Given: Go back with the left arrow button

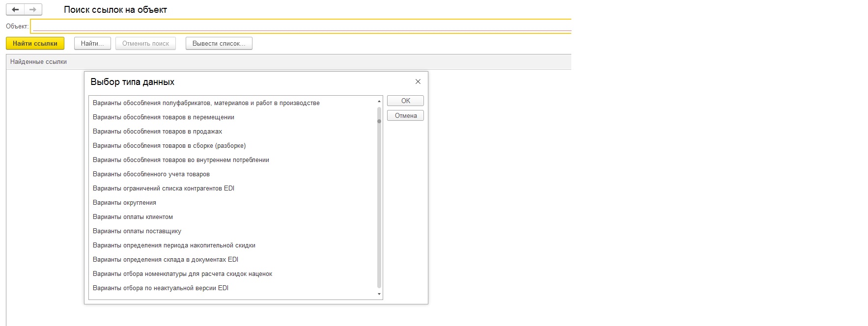Looking at the screenshot, I should click(15, 9).
